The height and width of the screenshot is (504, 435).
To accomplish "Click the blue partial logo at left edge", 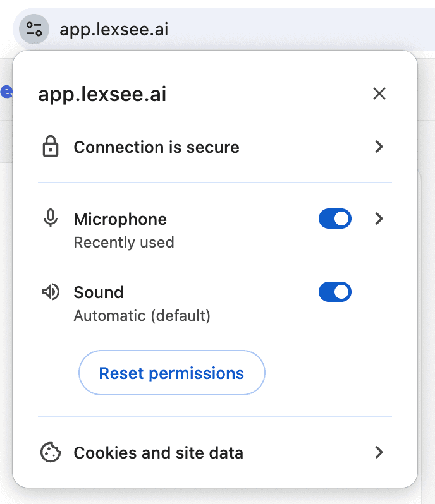I will (6, 92).
